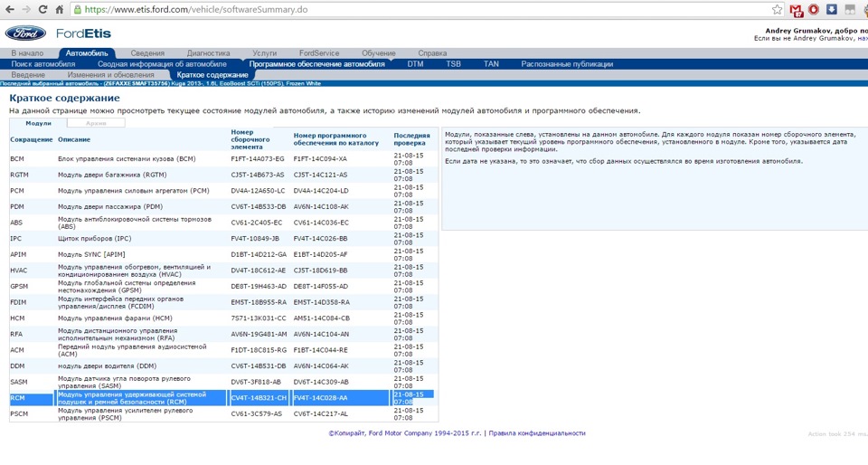
Task: Open the 'Обучение' menu tab
Action: click(379, 53)
